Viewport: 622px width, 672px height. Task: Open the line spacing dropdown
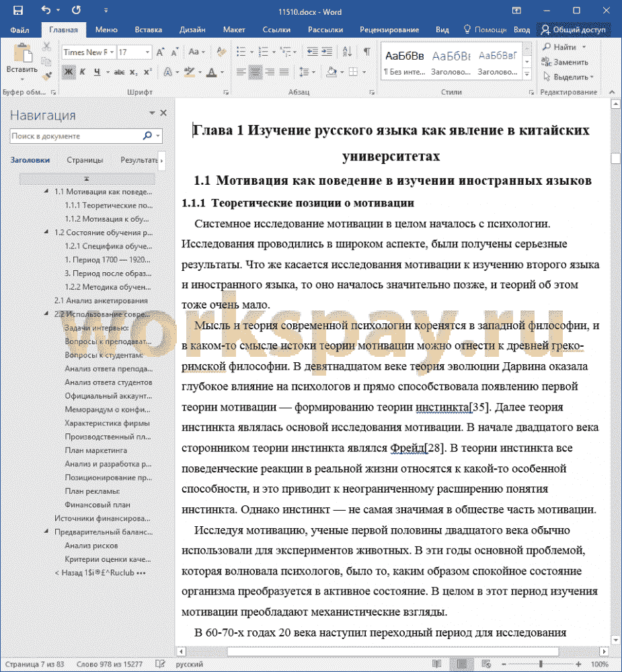pos(307,72)
